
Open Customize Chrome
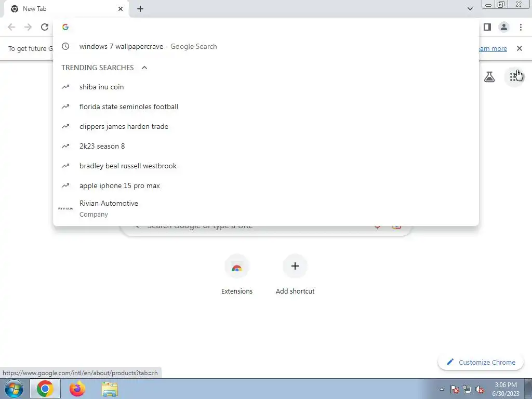point(481,362)
